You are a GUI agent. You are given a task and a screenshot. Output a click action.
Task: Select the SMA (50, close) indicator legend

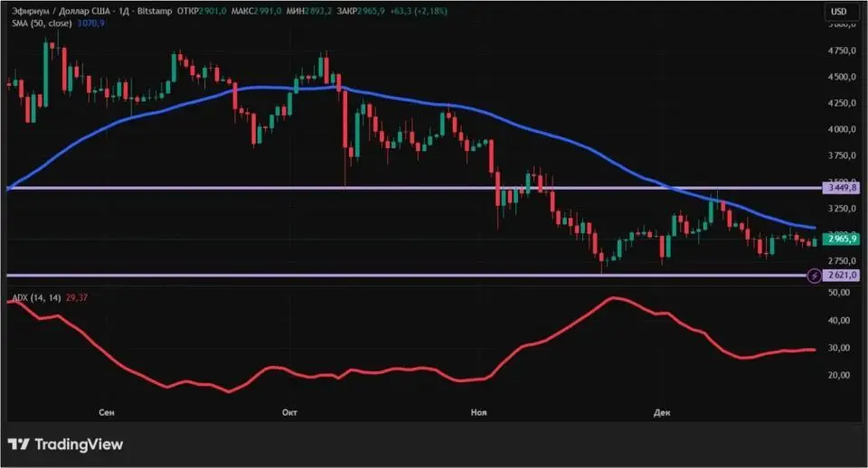41,23
